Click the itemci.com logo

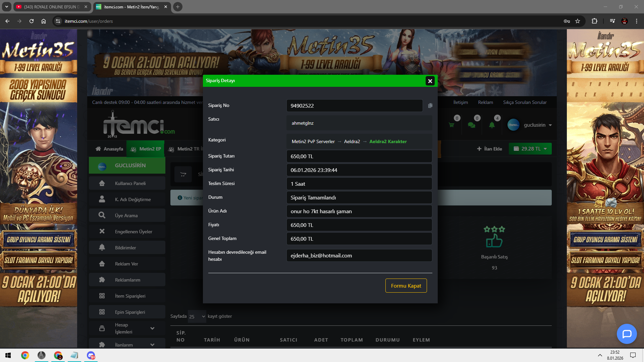tap(139, 124)
